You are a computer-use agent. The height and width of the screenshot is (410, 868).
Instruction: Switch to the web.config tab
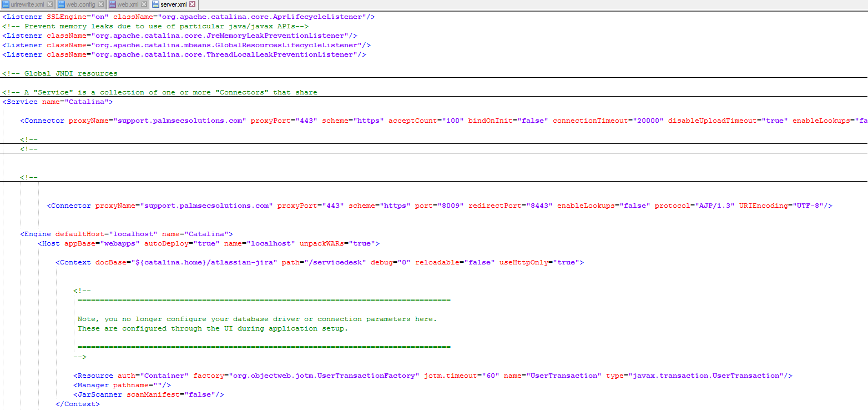coord(81,4)
